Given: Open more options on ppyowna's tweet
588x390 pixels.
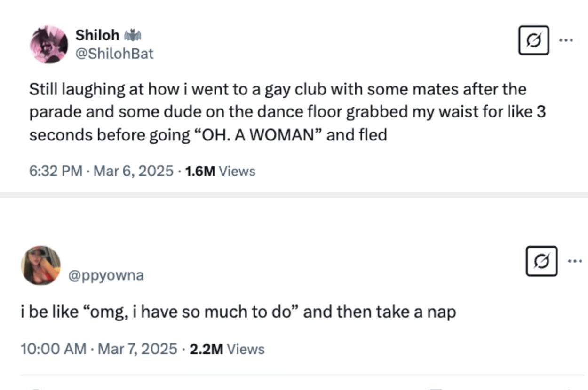Looking at the screenshot, I should pos(574,261).
